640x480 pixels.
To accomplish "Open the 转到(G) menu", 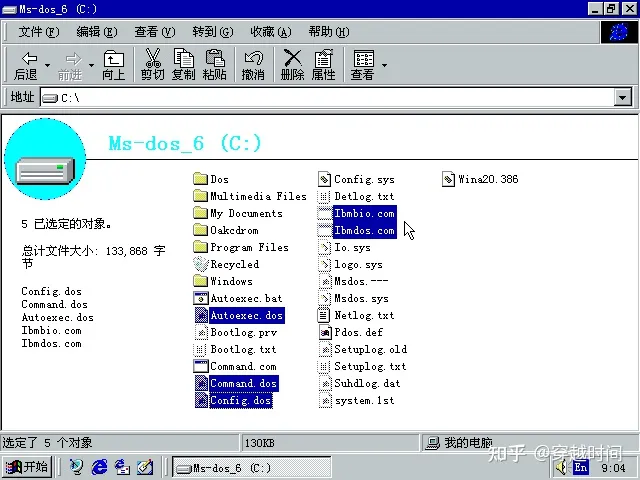I will 213,32.
